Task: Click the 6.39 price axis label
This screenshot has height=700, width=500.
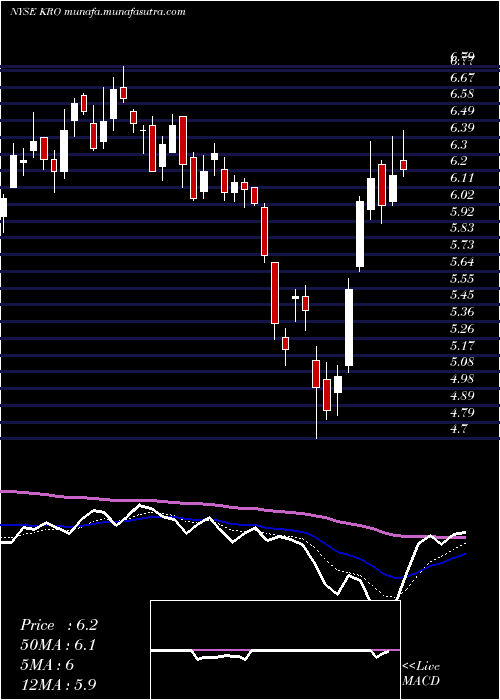Action: point(462,128)
